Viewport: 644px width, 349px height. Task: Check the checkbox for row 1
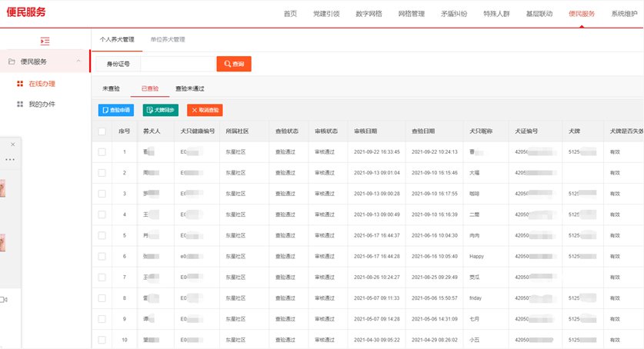pos(102,152)
